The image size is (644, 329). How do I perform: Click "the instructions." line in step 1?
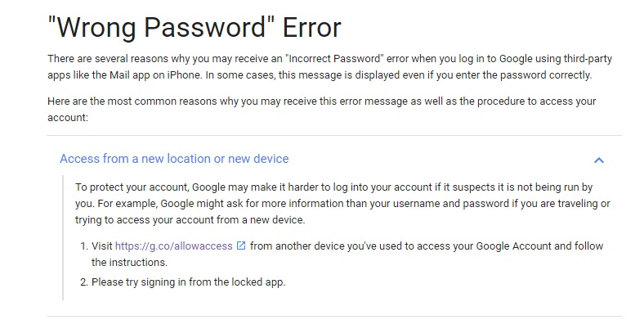tap(129, 262)
